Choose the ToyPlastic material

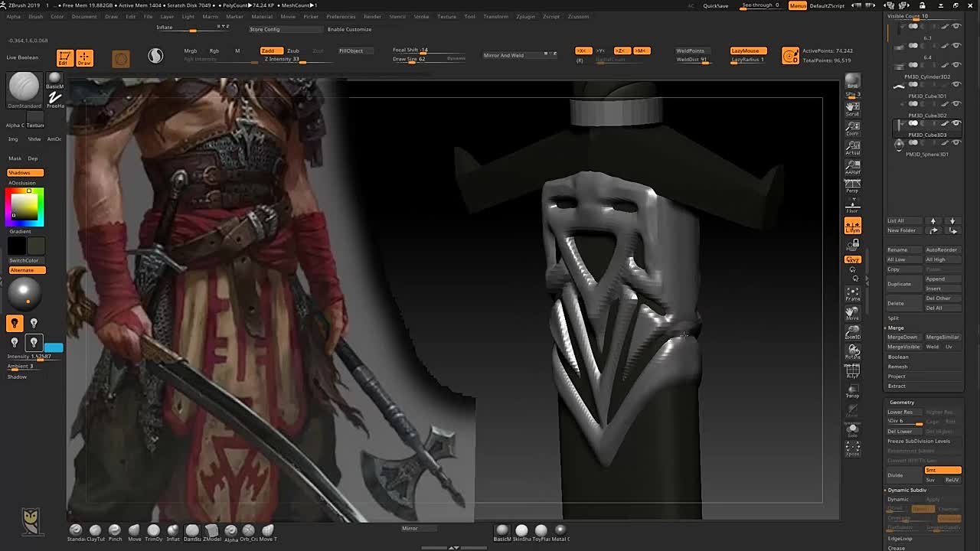(541, 533)
